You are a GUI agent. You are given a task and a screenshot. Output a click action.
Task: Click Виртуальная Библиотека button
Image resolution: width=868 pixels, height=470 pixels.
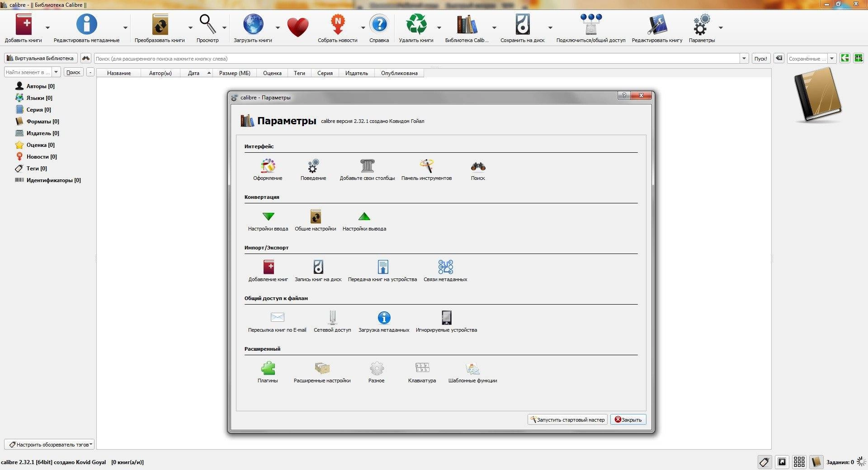point(41,58)
